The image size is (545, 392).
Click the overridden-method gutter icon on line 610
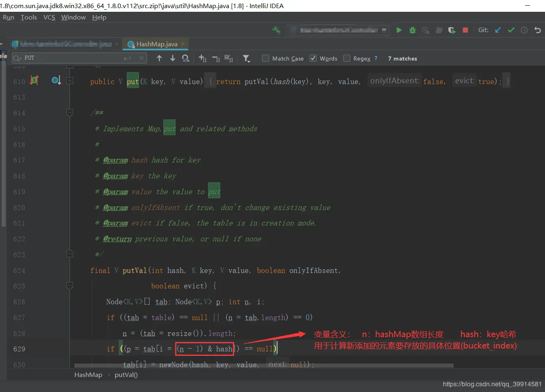(56, 80)
